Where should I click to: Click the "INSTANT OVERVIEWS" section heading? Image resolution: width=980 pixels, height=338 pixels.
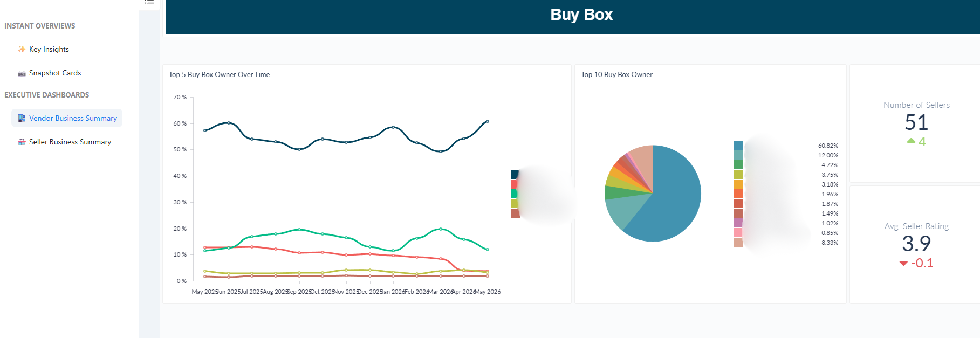pyautogui.click(x=40, y=26)
